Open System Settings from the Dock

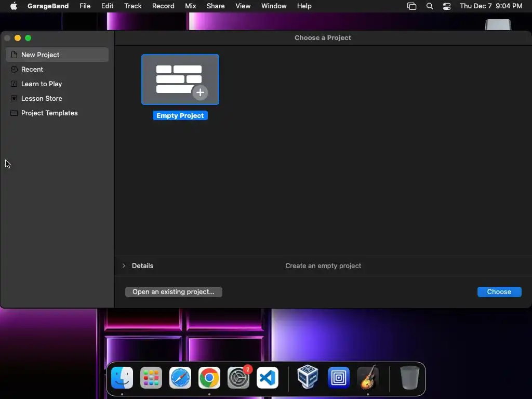(x=238, y=378)
